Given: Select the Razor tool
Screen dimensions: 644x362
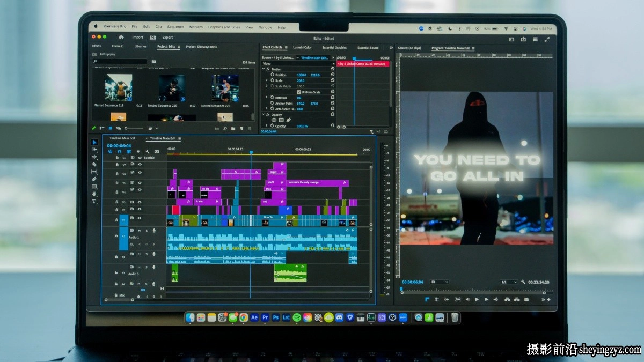Looking at the screenshot, I should click(94, 164).
